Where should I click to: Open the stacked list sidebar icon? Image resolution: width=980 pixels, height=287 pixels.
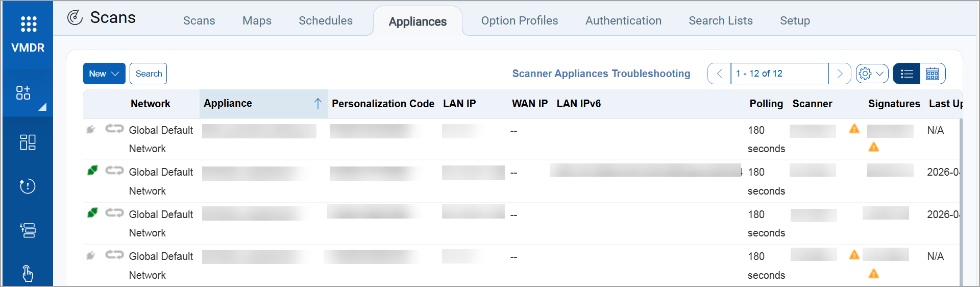(x=28, y=230)
